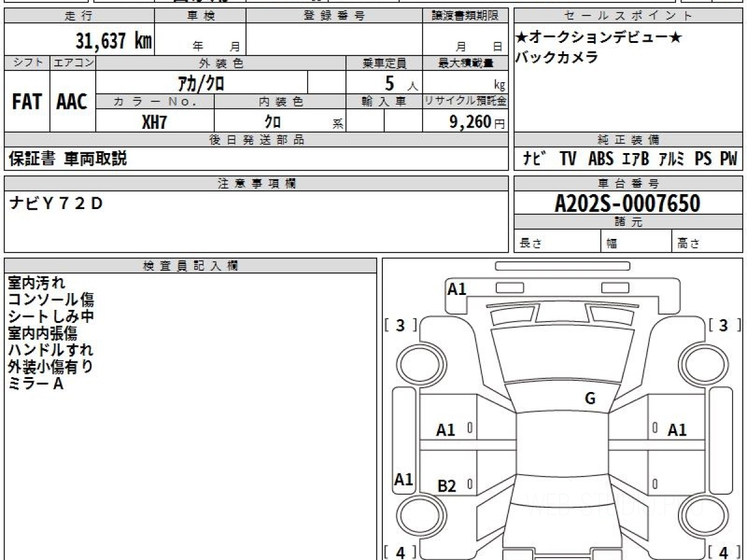Viewport: 747px width, 560px height.
Task: Select the エアコン header cell
Action: pos(73,63)
